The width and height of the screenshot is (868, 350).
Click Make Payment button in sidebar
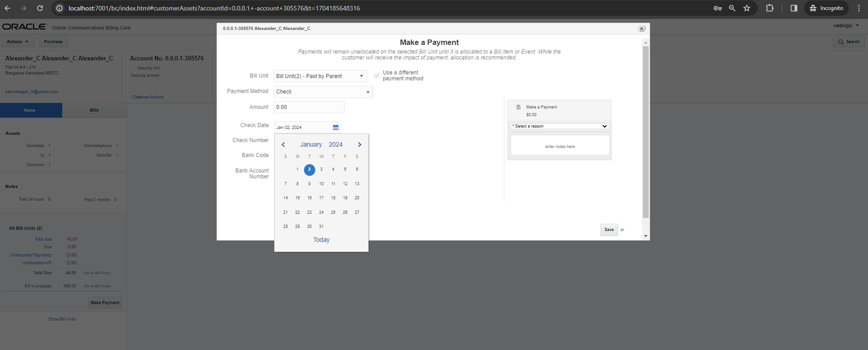pyautogui.click(x=105, y=303)
